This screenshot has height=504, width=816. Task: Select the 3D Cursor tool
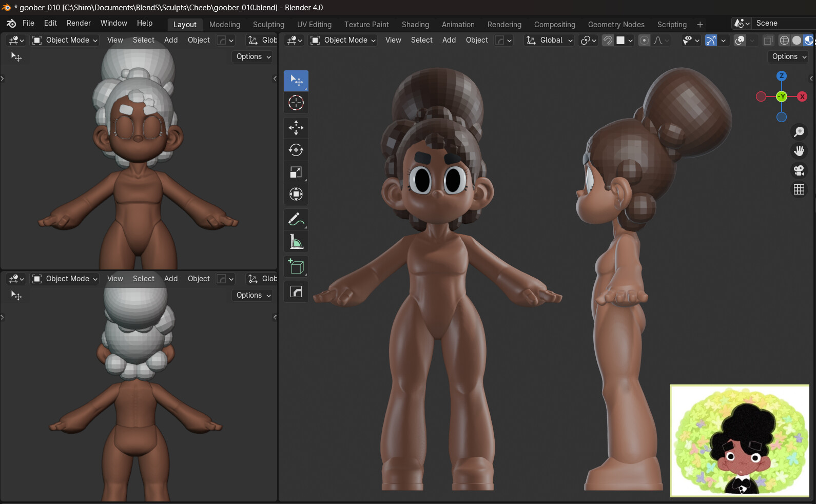point(296,103)
